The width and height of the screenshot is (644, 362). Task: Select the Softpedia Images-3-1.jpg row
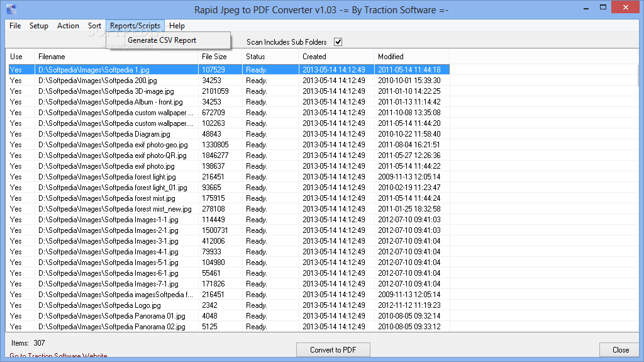[229, 241]
